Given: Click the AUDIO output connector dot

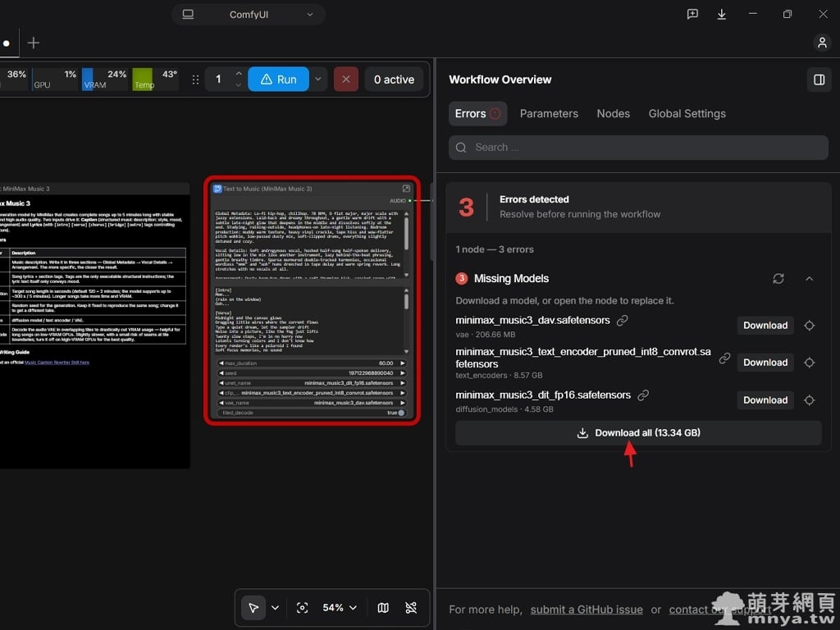Looking at the screenshot, I should [410, 200].
